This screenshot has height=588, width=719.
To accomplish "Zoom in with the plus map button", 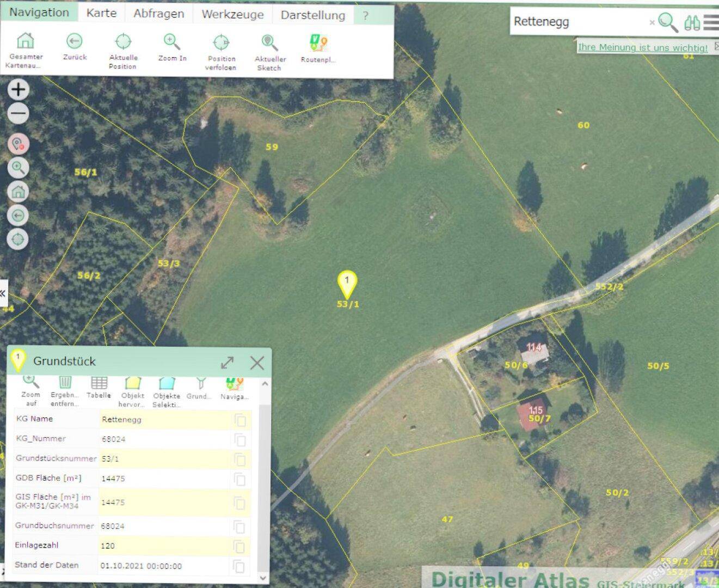I will coord(19,90).
